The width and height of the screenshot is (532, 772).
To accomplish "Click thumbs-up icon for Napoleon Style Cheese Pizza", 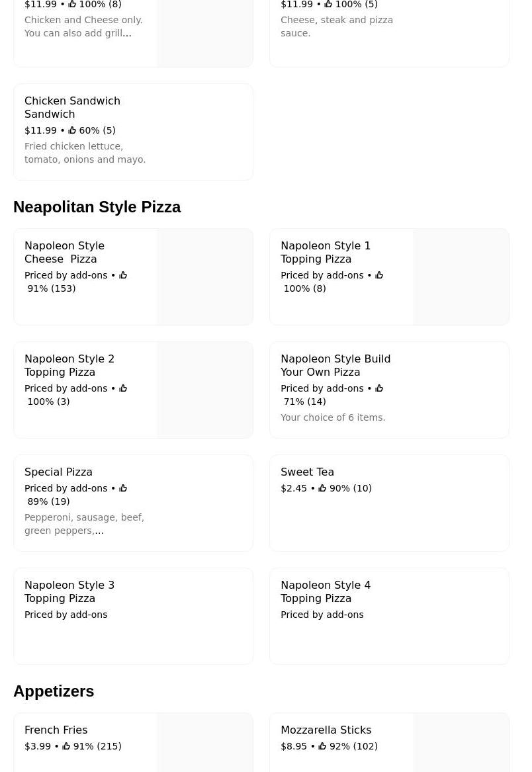I will [123, 275].
